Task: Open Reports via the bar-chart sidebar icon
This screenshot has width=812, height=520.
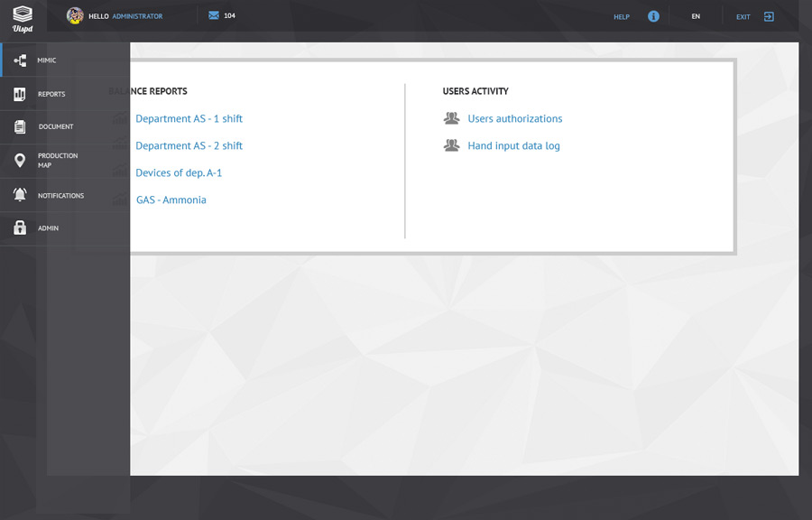Action: click(19, 93)
